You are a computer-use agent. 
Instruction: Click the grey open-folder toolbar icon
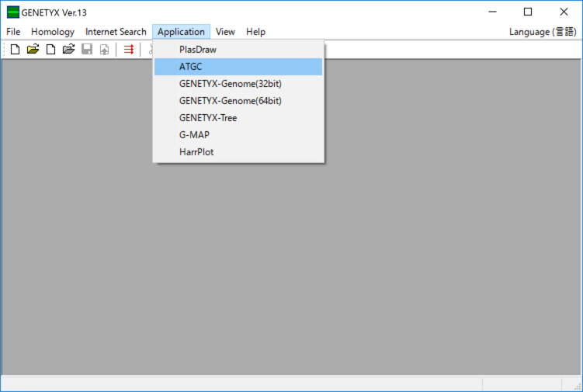(x=69, y=50)
